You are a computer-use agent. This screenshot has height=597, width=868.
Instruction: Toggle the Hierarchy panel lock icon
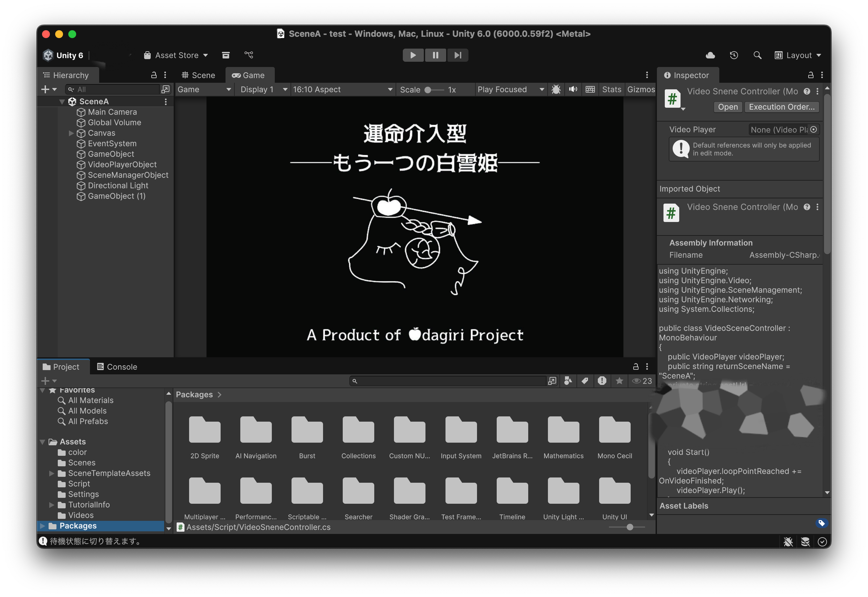tap(154, 75)
